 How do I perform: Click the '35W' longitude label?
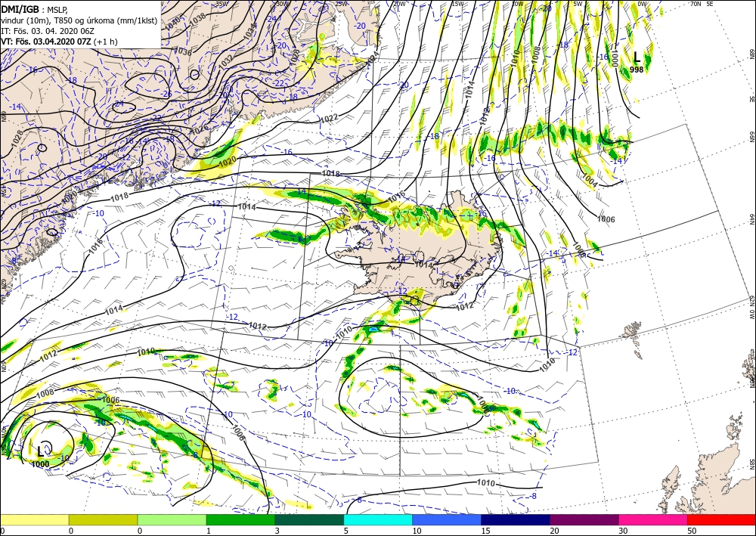pyautogui.click(x=222, y=4)
